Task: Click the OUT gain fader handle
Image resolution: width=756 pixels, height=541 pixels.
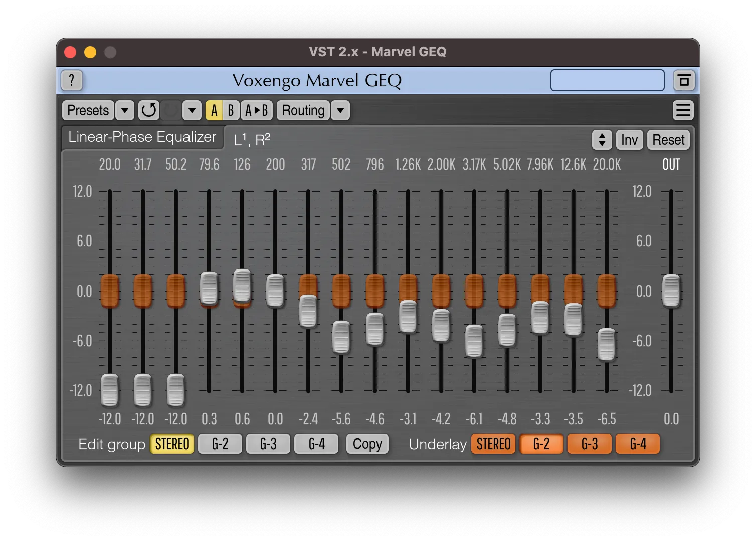Action: tap(671, 291)
